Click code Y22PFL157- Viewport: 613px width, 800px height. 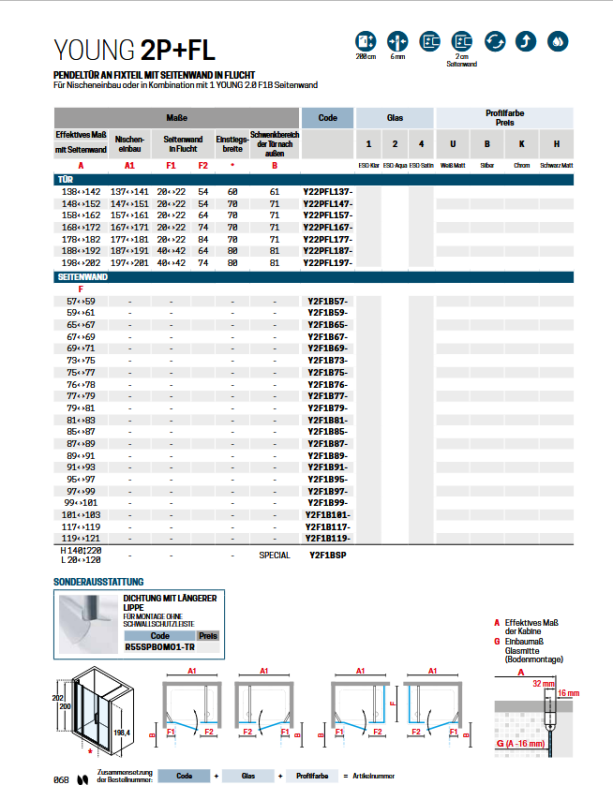coord(328,215)
